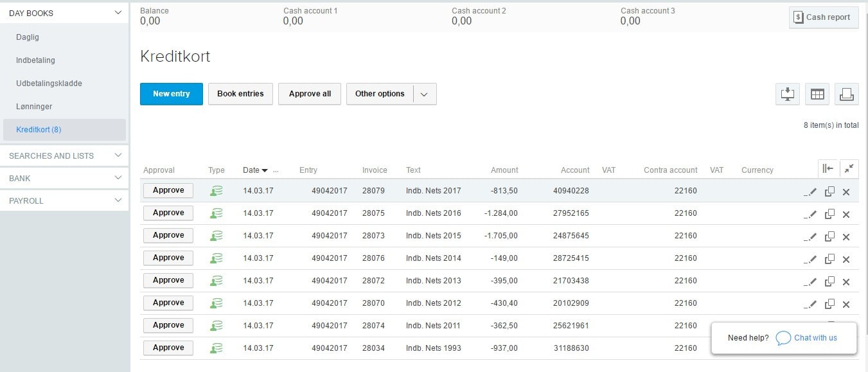Click the download/import icon above the table
868x372 pixels.
pos(787,94)
